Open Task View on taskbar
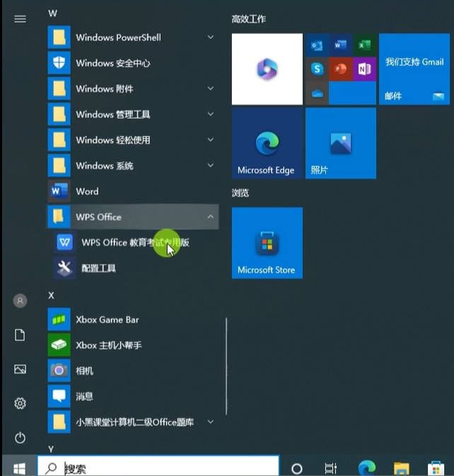The width and height of the screenshot is (454, 476). (x=331, y=468)
